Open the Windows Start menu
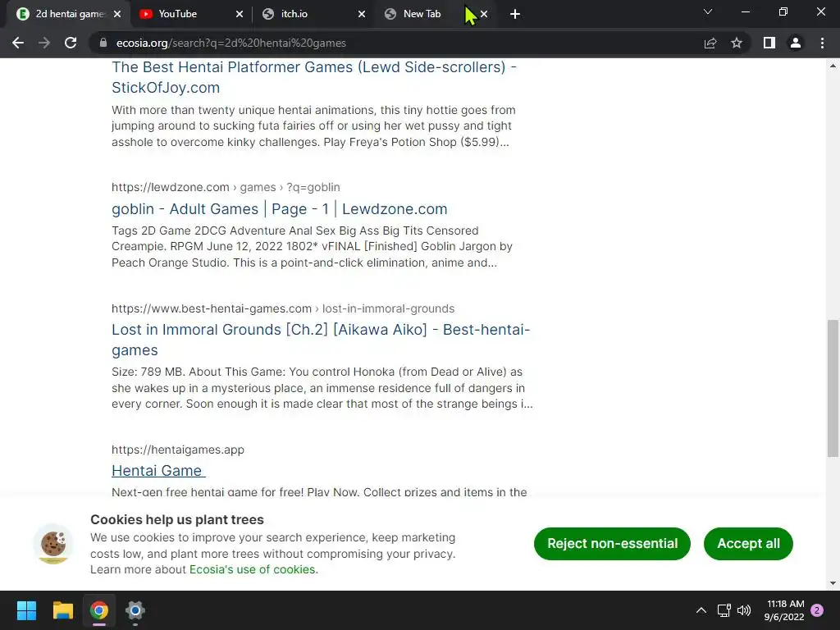Image resolution: width=840 pixels, height=630 pixels. coord(26,610)
